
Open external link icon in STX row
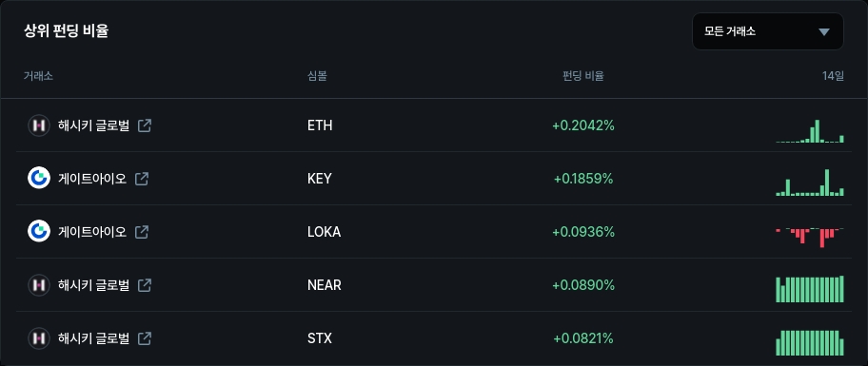click(x=145, y=337)
